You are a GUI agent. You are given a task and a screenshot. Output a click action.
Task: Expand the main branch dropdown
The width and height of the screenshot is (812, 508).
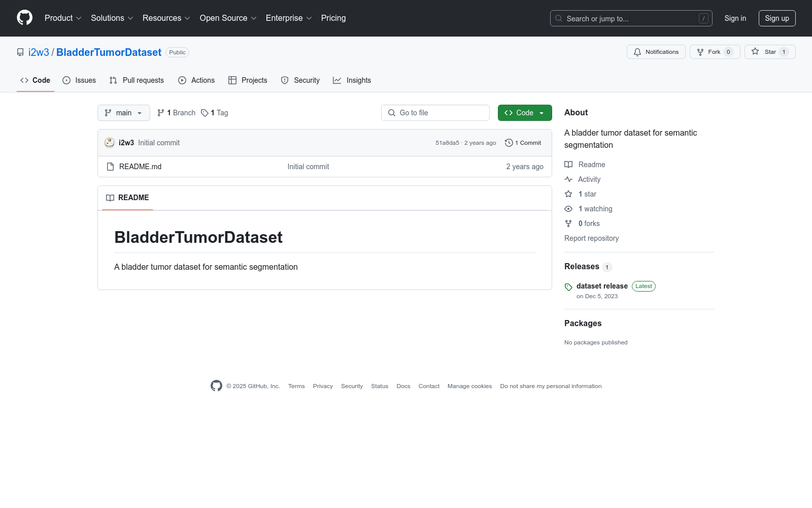point(123,113)
